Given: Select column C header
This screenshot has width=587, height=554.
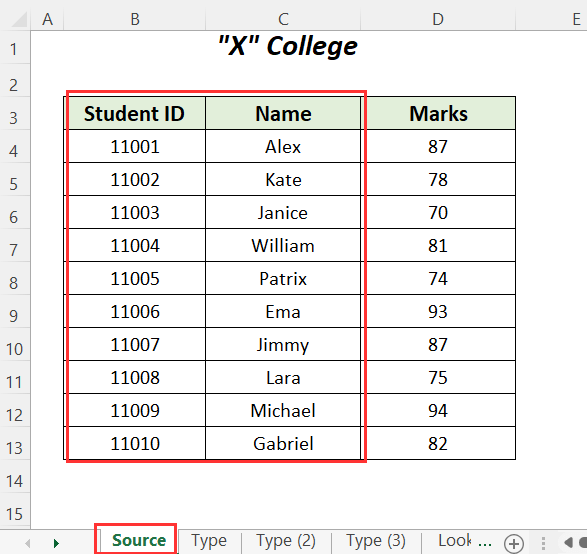Looking at the screenshot, I should click(283, 19).
